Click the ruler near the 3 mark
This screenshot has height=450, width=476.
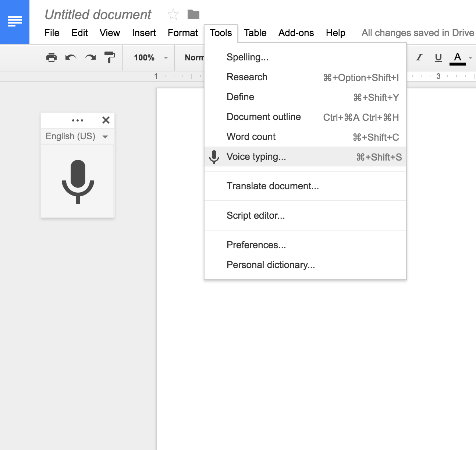click(438, 76)
